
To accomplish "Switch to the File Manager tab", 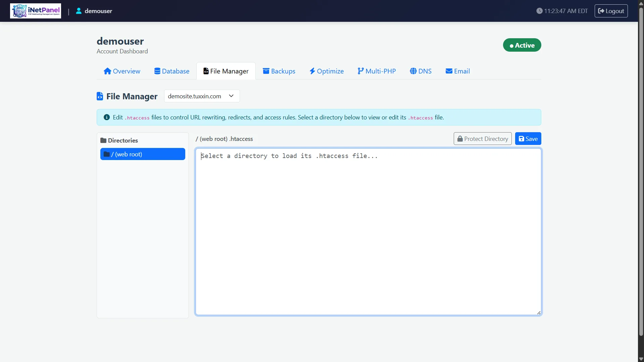I will (226, 71).
